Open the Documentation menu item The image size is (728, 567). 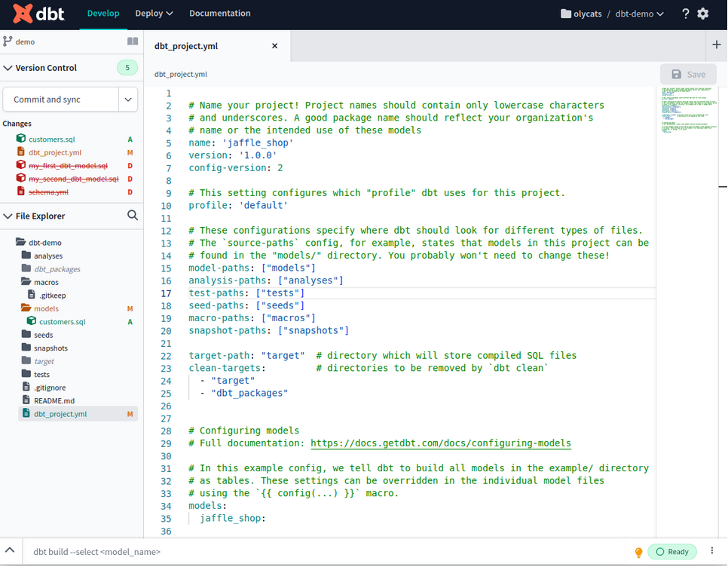pos(219,14)
